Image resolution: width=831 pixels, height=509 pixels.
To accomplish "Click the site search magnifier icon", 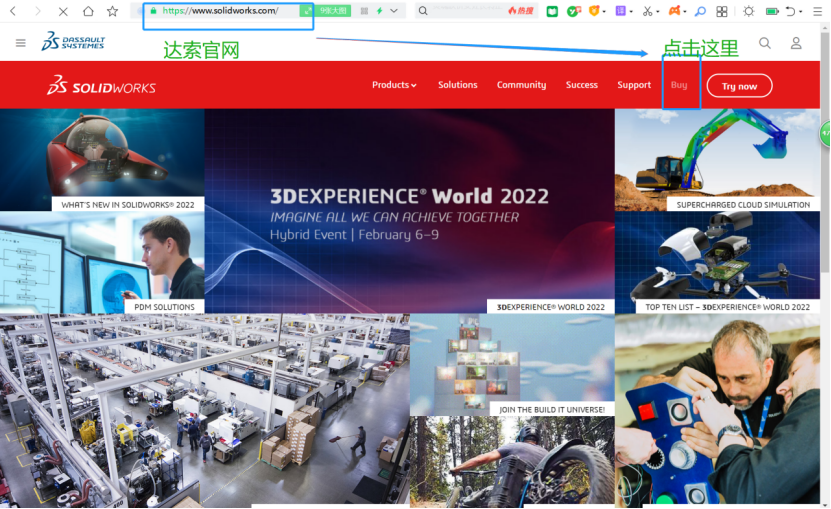I will pyautogui.click(x=765, y=43).
